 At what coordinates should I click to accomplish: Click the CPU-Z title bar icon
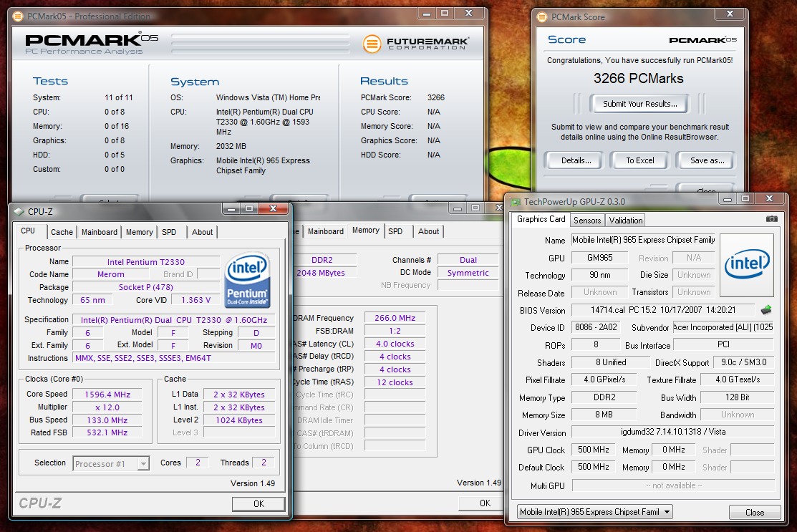(x=19, y=211)
